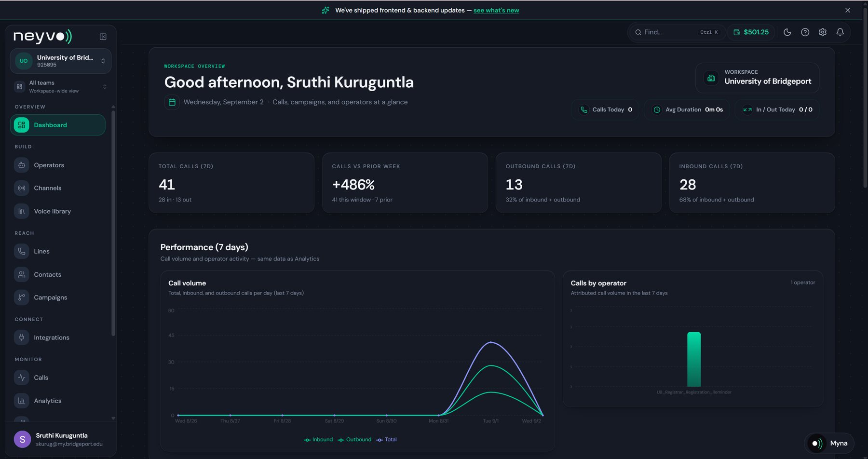
Task: Open notifications bell icon
Action: (x=840, y=32)
